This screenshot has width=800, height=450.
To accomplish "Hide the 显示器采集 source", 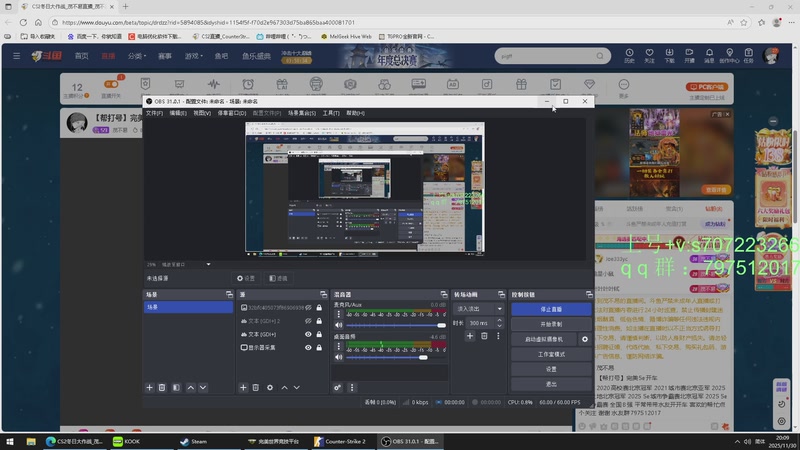I will [308, 347].
